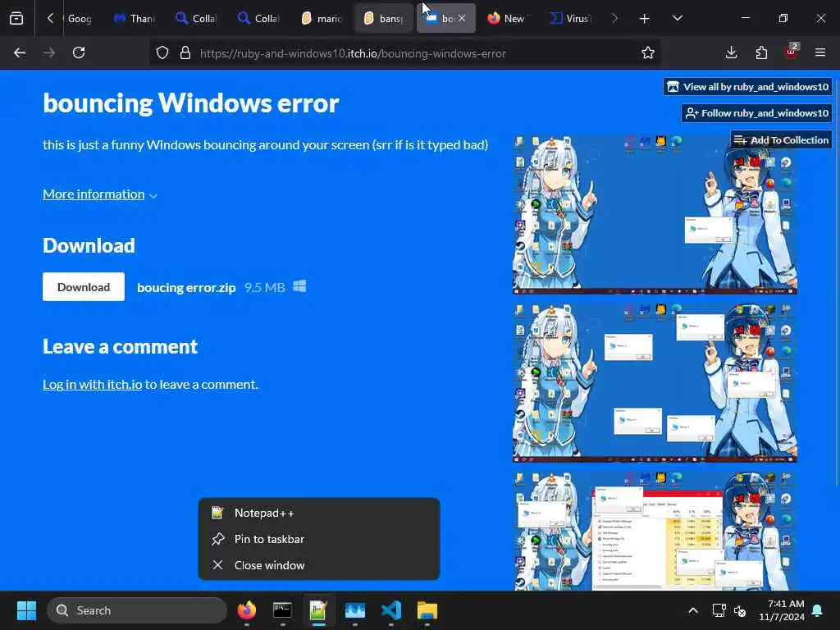840x630 pixels.
Task: Switch to the Than tab
Action: pyautogui.click(x=135, y=18)
